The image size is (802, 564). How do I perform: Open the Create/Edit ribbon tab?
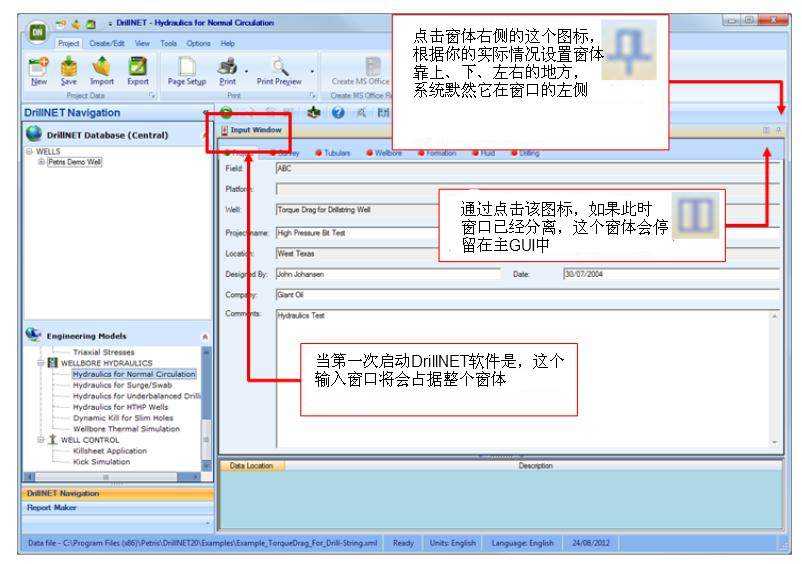[107, 43]
